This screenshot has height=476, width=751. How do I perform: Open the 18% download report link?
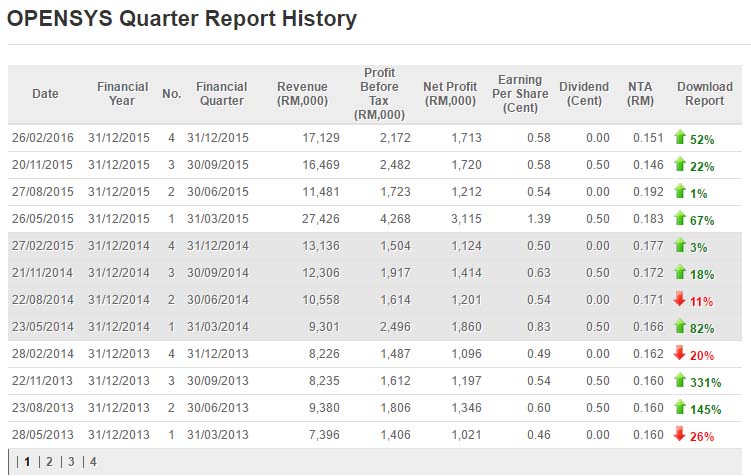[701, 273]
